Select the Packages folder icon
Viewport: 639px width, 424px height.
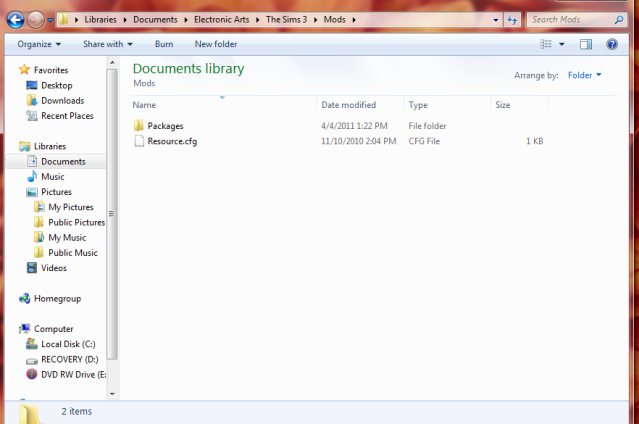click(139, 126)
